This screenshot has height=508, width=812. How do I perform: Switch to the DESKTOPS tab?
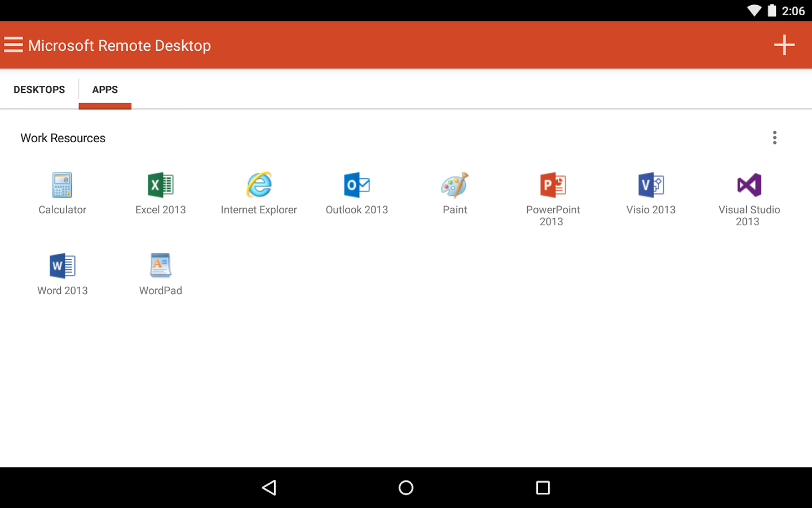39,89
